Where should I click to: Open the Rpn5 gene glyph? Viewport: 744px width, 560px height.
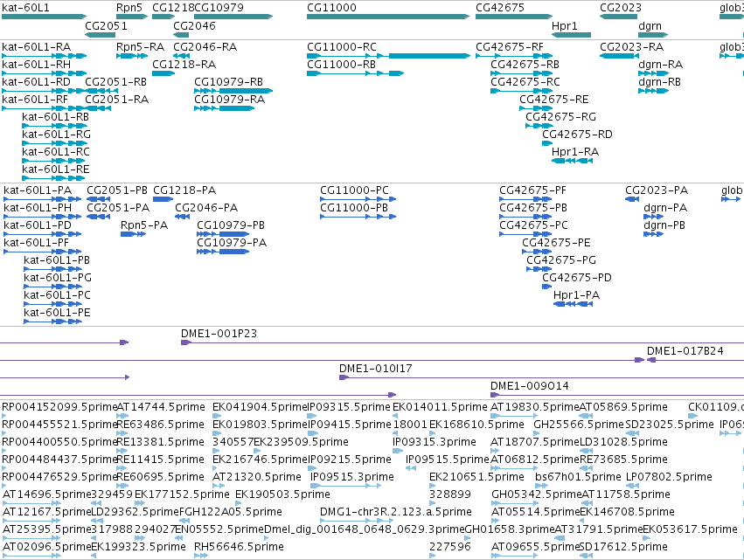[x=132, y=17]
